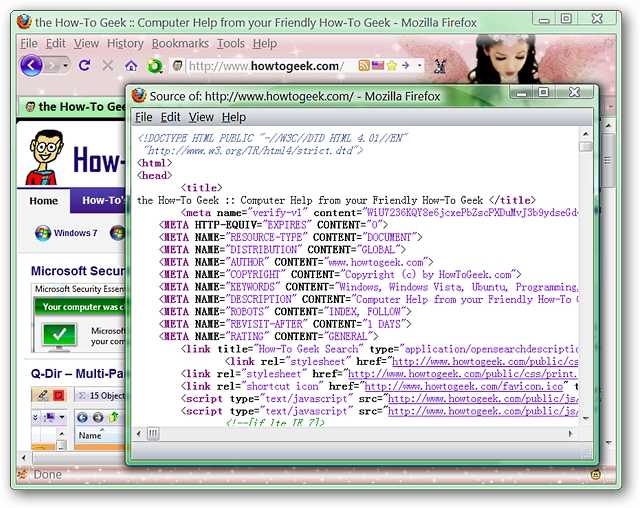This screenshot has width=640, height=508.
Task: Open Edit menu in main Firefox window
Action: pos(56,43)
